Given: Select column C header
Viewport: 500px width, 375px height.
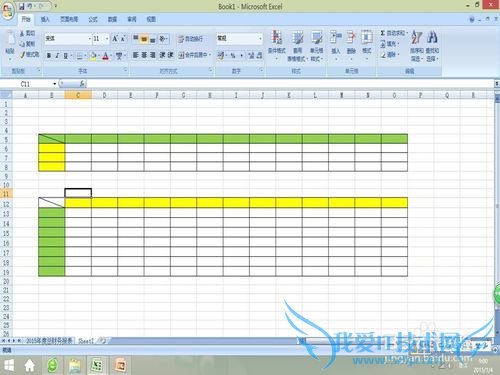Looking at the screenshot, I should pyautogui.click(x=78, y=95).
